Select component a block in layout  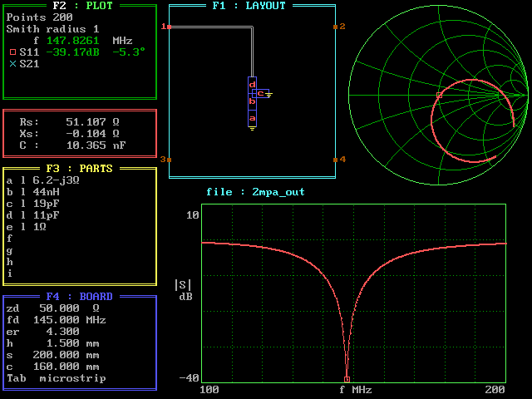252,118
